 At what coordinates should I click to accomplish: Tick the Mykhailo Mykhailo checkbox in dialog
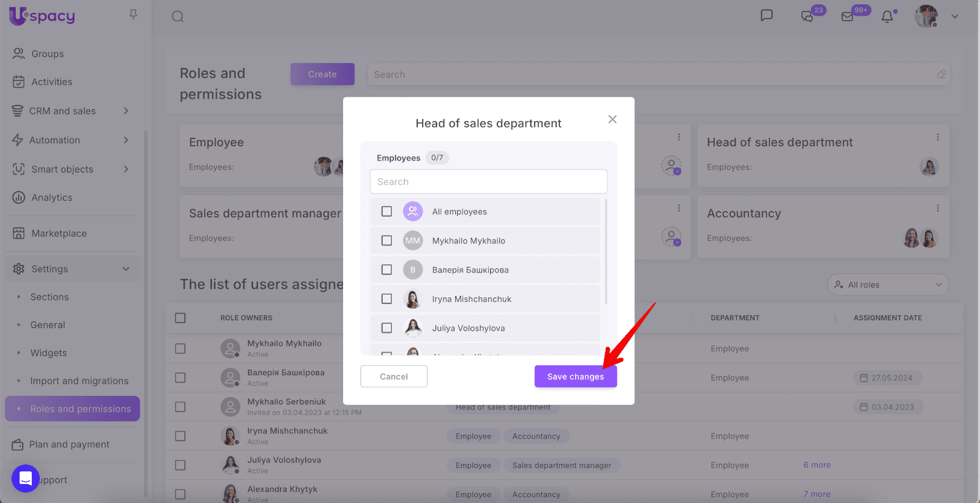tap(386, 240)
